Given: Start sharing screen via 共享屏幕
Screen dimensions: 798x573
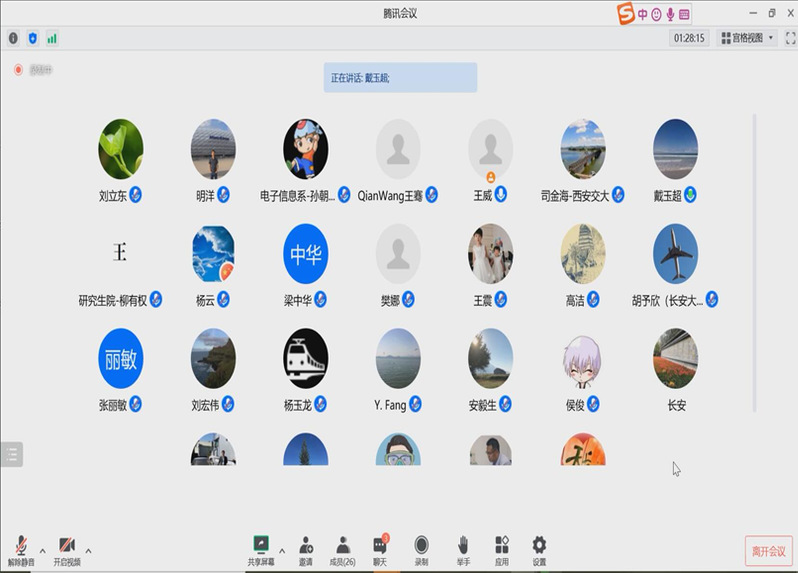Looking at the screenshot, I should point(261,547).
